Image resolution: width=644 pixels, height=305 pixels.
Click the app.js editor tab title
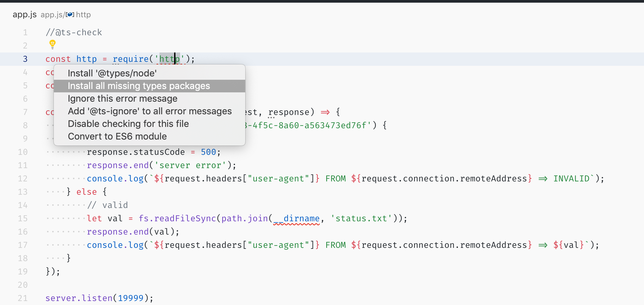coord(25,14)
